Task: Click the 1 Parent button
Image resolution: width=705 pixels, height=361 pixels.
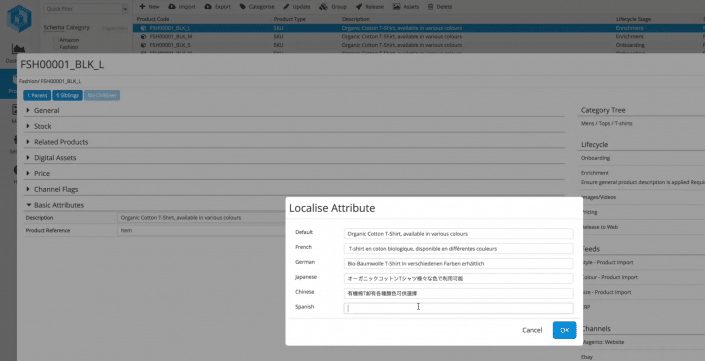Action: click(x=37, y=95)
